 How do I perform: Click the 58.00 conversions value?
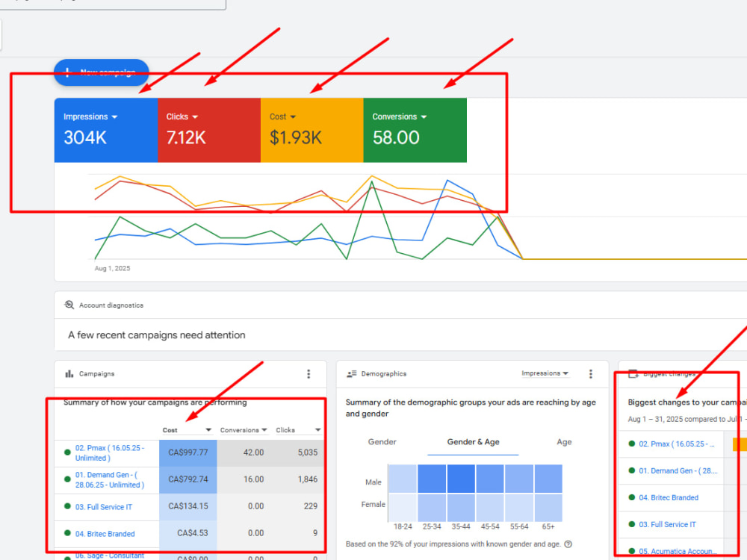[x=396, y=137]
